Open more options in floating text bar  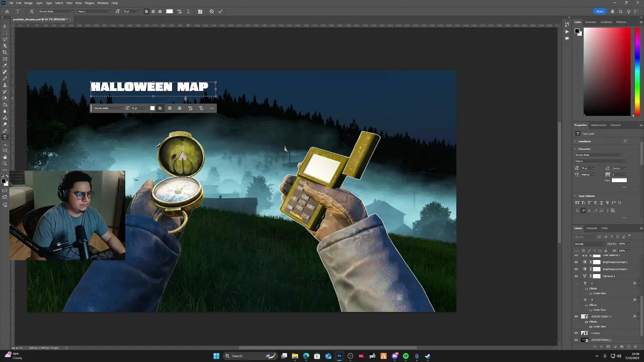click(x=212, y=108)
